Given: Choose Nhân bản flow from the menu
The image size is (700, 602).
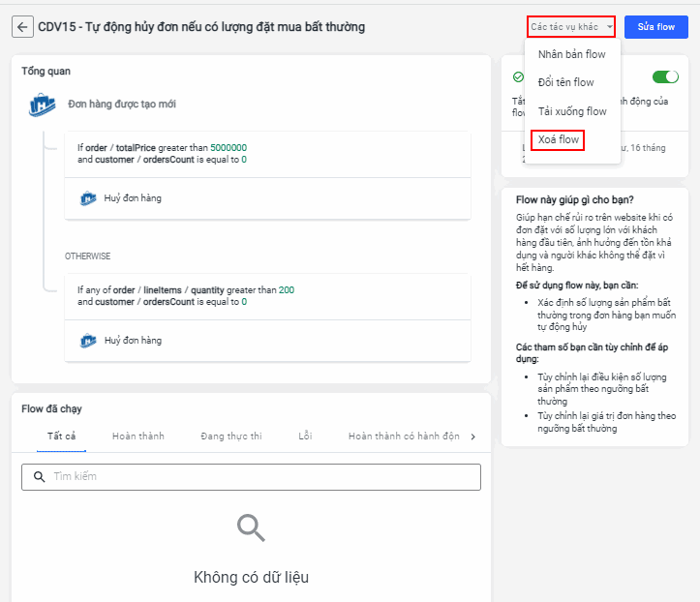Looking at the screenshot, I should [x=571, y=54].
